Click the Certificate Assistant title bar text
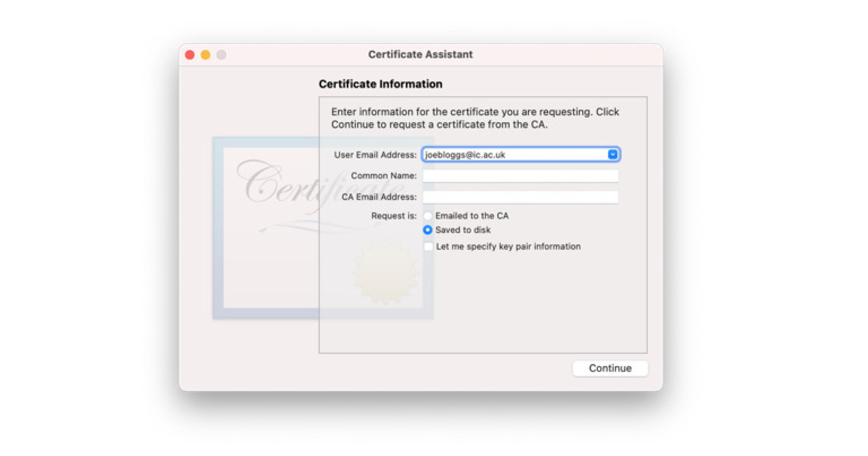The width and height of the screenshot is (868, 456). [420, 54]
